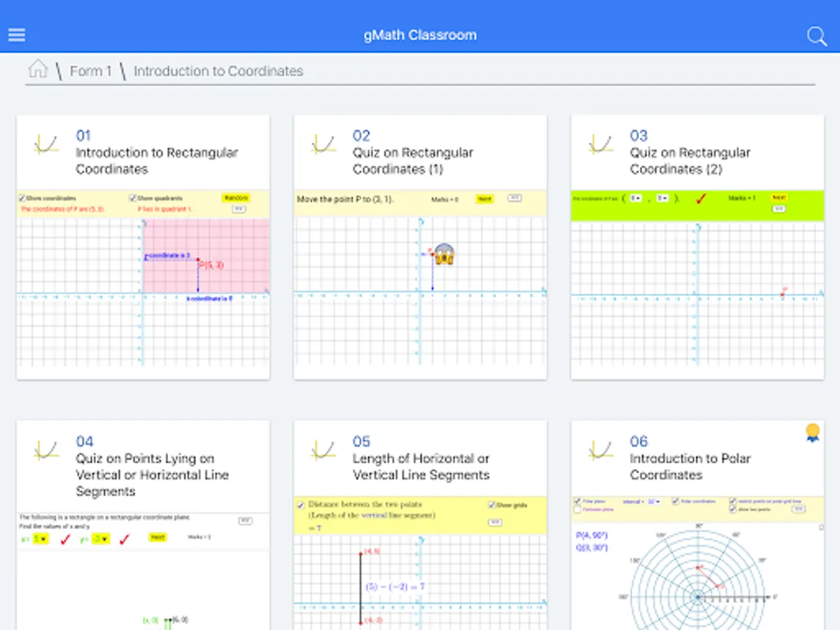
Task: Toggle Polar coordinates checkbox in lesson 06
Action: tap(675, 501)
